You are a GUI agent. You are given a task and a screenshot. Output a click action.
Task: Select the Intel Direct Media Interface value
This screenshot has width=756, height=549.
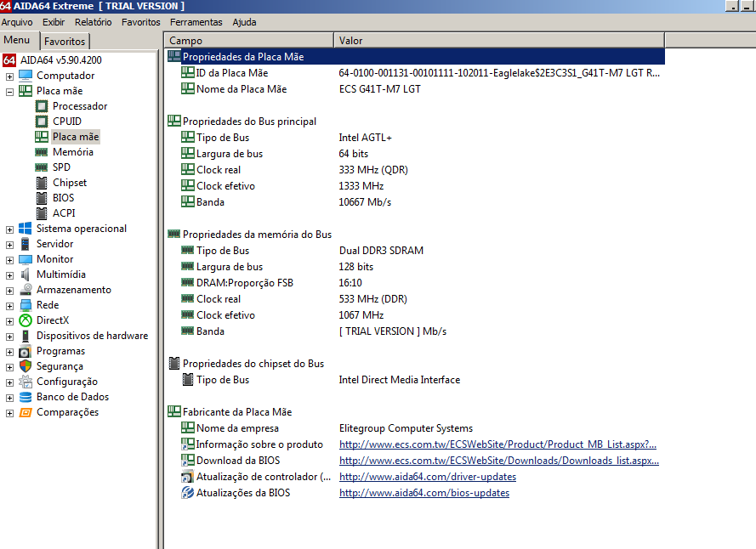399,380
